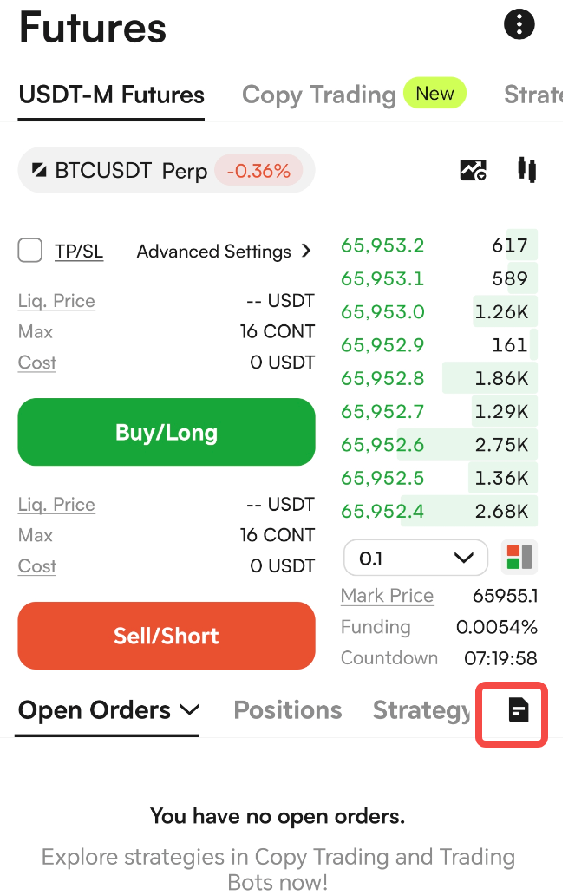Select the 65,953.2 order book price
Screen dimensions: 588x895
click(x=382, y=245)
